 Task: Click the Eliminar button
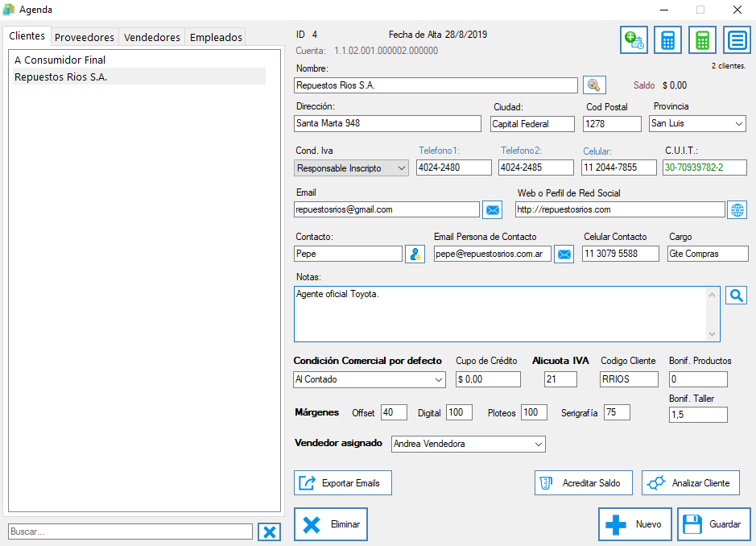[x=331, y=524]
